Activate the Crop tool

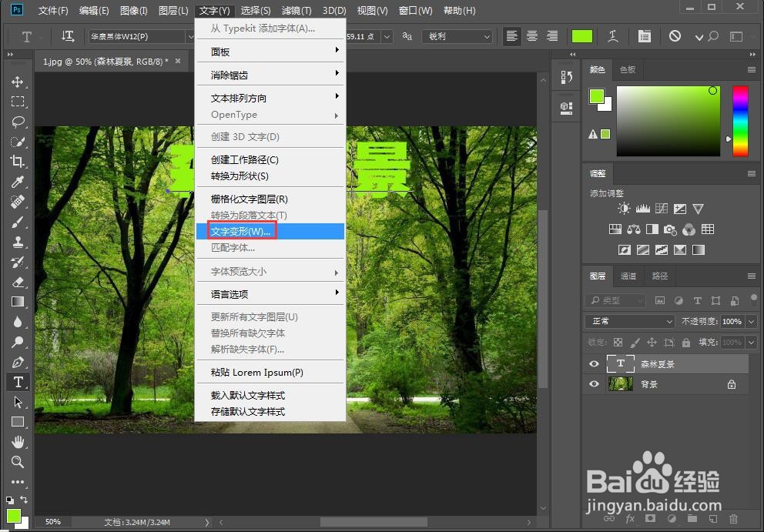18,162
